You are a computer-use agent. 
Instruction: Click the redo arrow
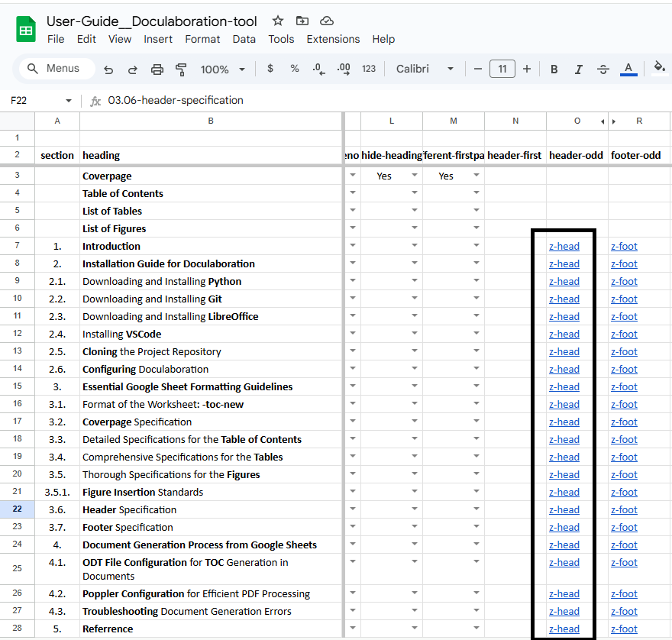[x=132, y=69]
